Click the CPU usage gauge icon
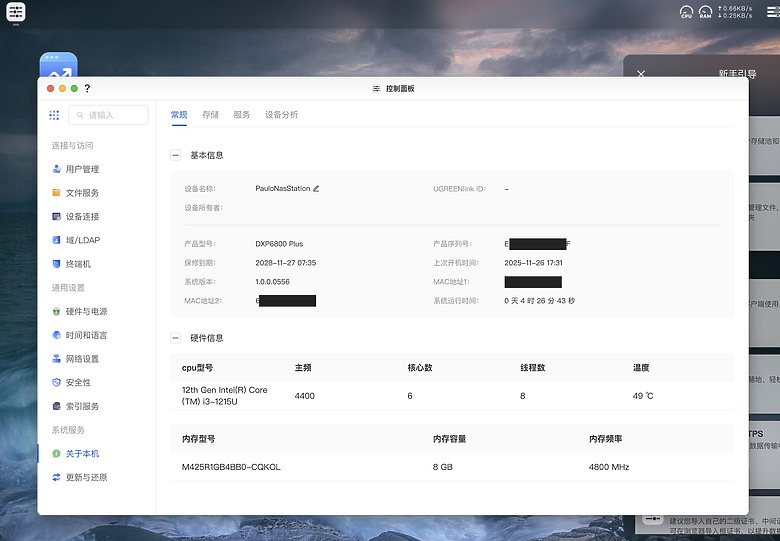The height and width of the screenshot is (541, 780). (686, 13)
